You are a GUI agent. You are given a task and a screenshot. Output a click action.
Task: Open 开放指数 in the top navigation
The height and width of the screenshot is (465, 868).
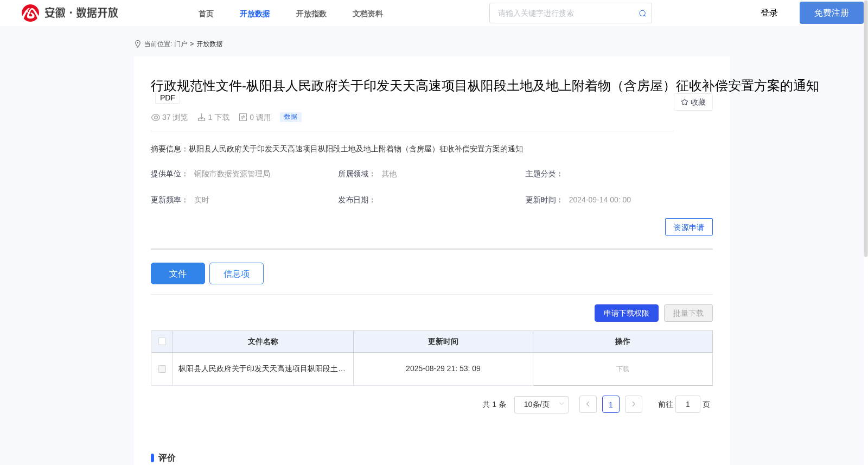pos(311,14)
